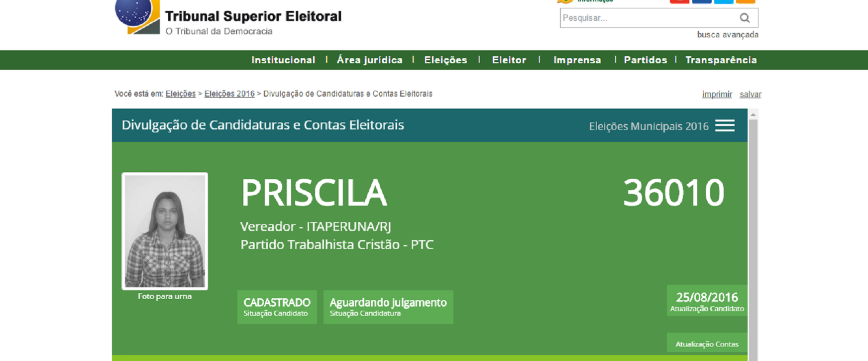Click Priscila's candidate photo

click(165, 231)
